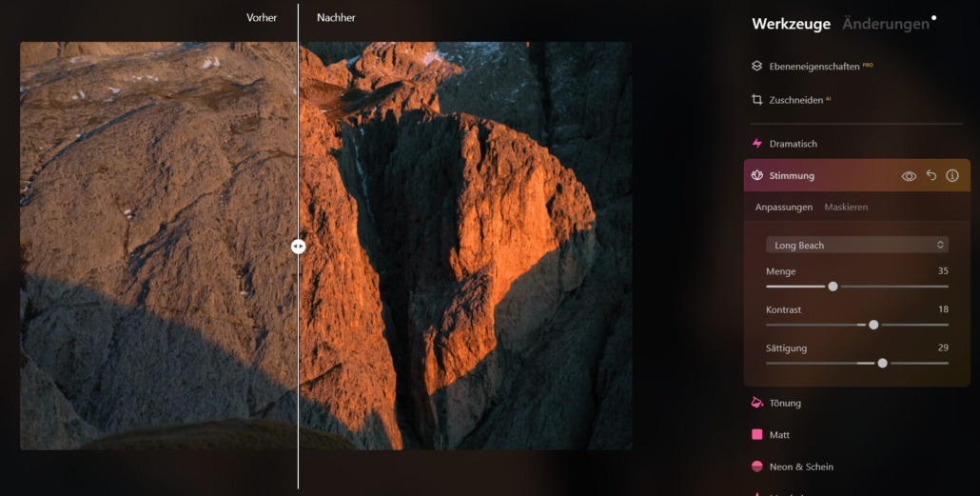Image resolution: width=980 pixels, height=496 pixels.
Task: Click the Werkzeuge heading tab
Action: pos(791,24)
